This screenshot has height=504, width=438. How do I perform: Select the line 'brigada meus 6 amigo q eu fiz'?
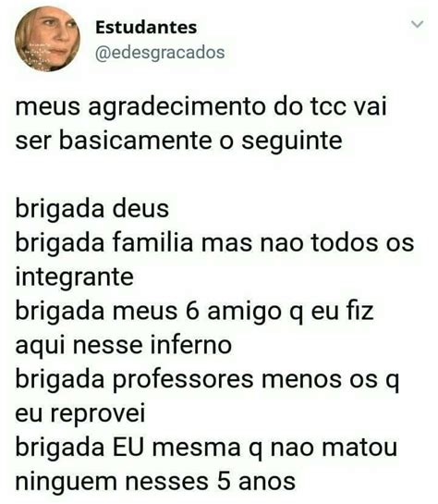(195, 311)
